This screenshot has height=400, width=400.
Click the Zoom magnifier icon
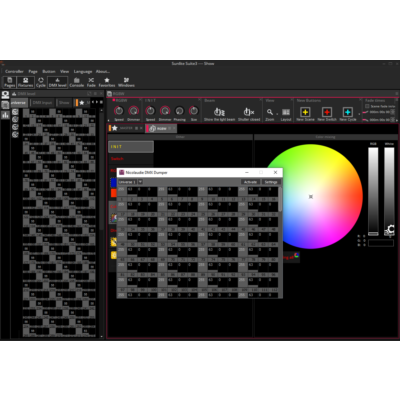pos(270,112)
